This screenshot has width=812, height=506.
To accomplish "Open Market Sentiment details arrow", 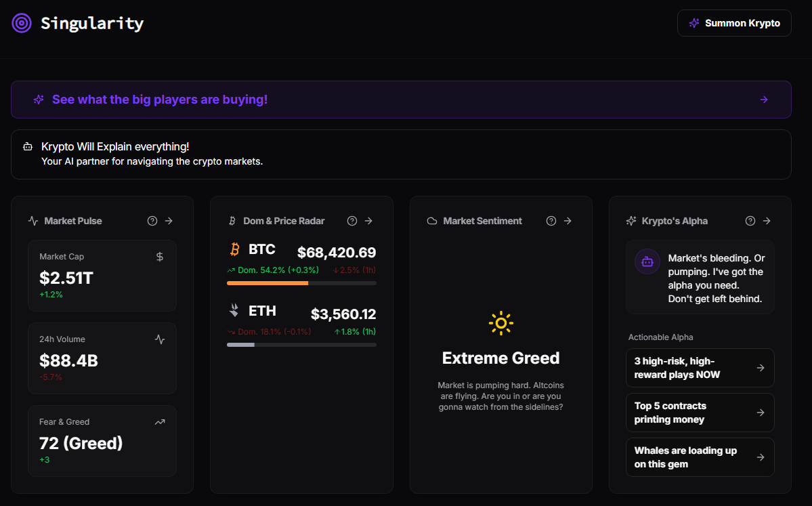I will point(568,221).
